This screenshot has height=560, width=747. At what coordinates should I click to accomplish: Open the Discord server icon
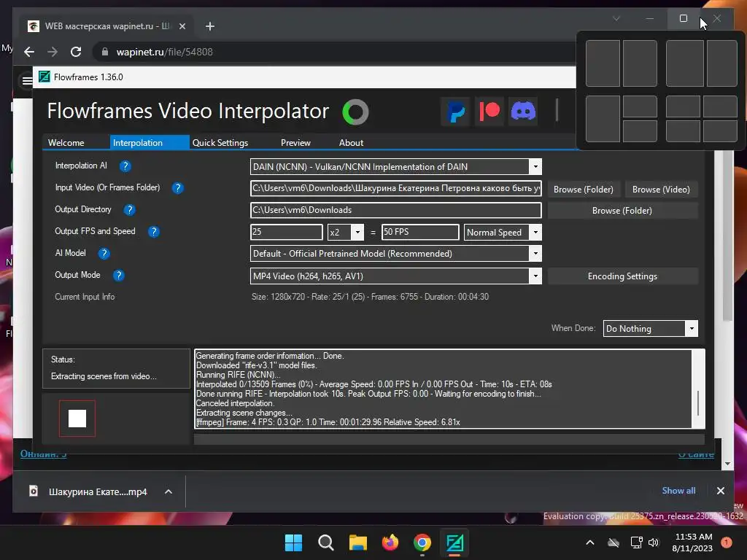pos(523,112)
